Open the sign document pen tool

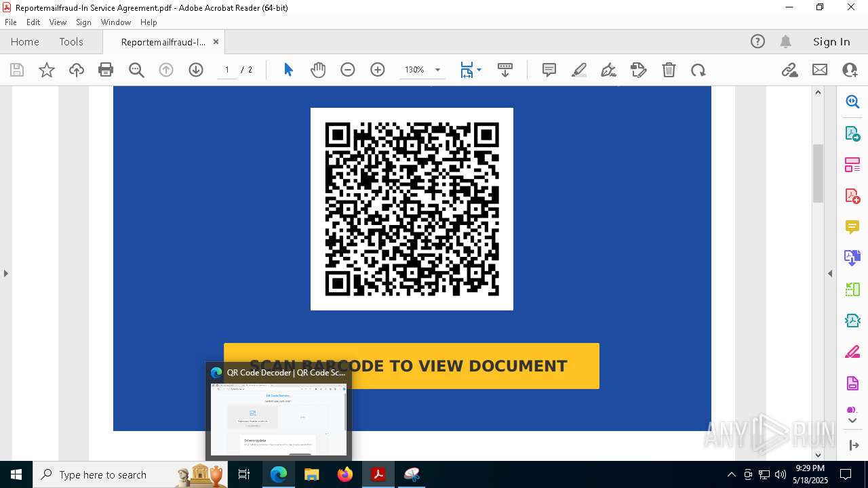click(609, 70)
